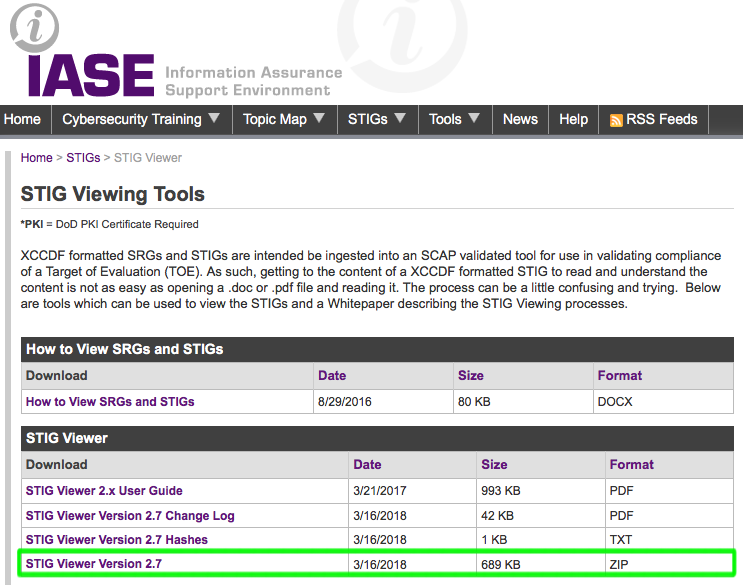This screenshot has height=585, width=743.
Task: Click the STIG Viewing Tools page heading
Action: click(x=112, y=194)
